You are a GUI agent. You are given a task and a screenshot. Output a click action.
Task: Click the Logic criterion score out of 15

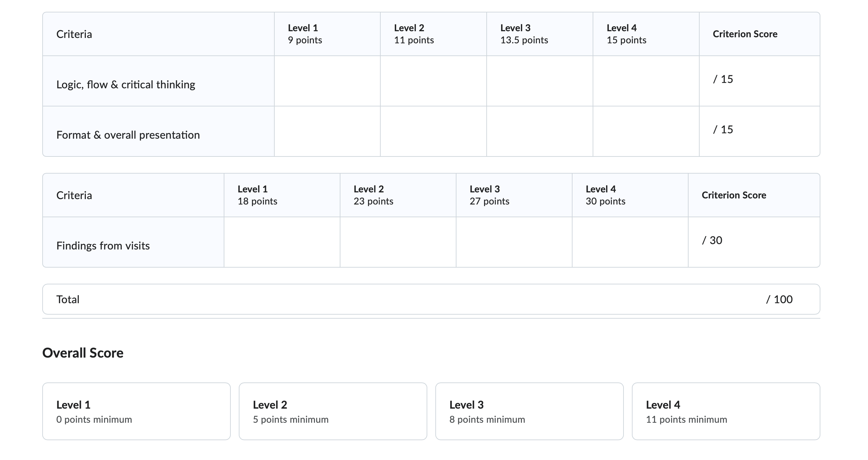pyautogui.click(x=723, y=79)
